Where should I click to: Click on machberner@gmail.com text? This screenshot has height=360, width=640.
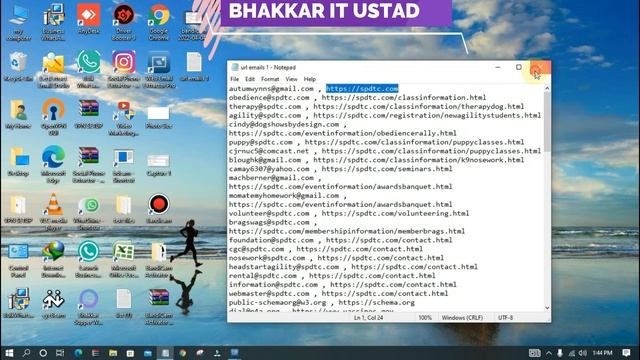click(271, 178)
